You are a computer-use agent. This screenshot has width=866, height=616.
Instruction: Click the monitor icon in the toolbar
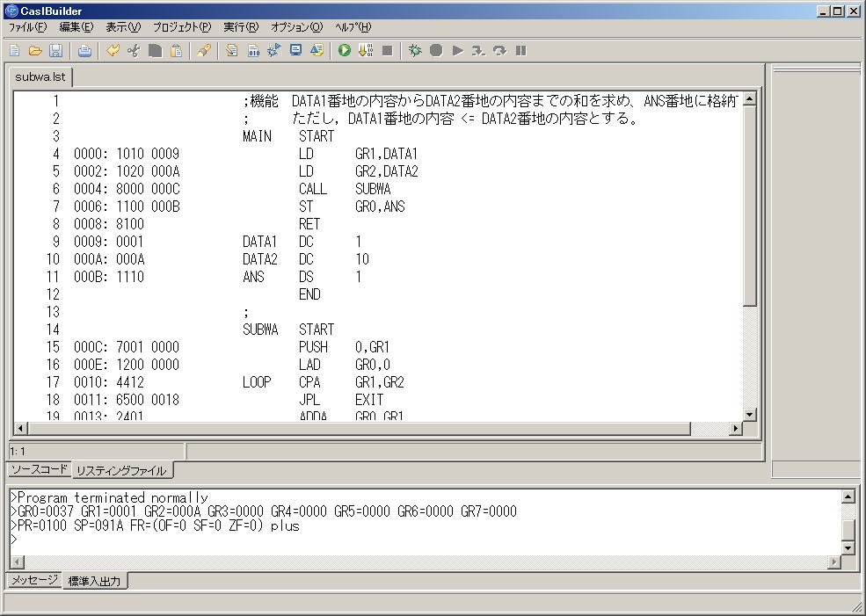[x=296, y=51]
